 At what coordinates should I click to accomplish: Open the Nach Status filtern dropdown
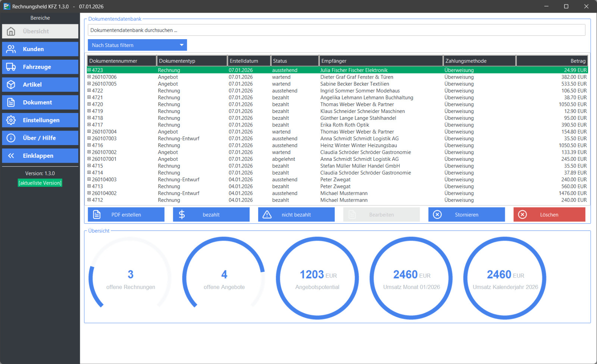(137, 45)
